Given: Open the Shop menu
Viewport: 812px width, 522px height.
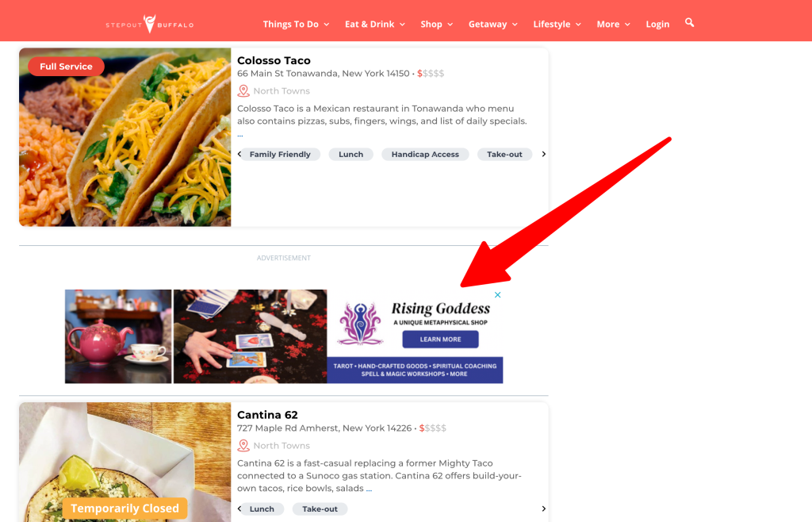Looking at the screenshot, I should [x=437, y=25].
